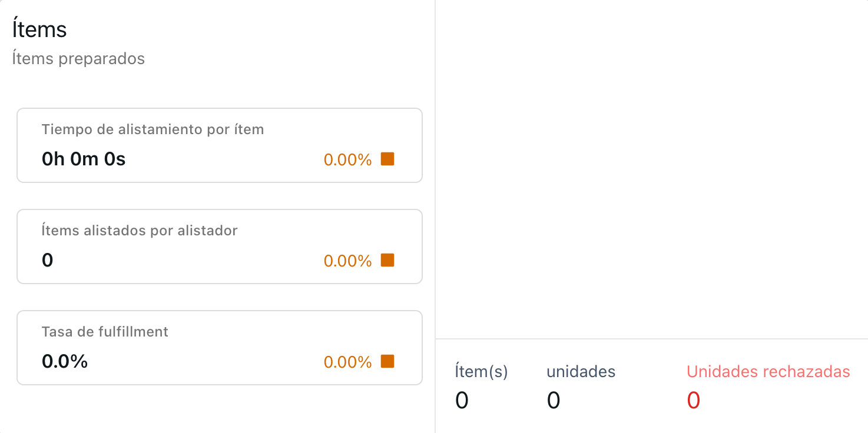
Task: Toggle the Ítems alistados por alistador card
Action: click(219, 246)
